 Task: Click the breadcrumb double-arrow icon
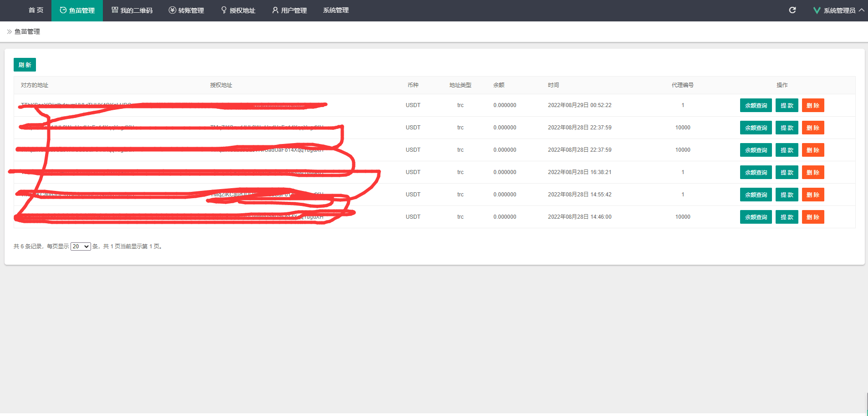coord(9,31)
